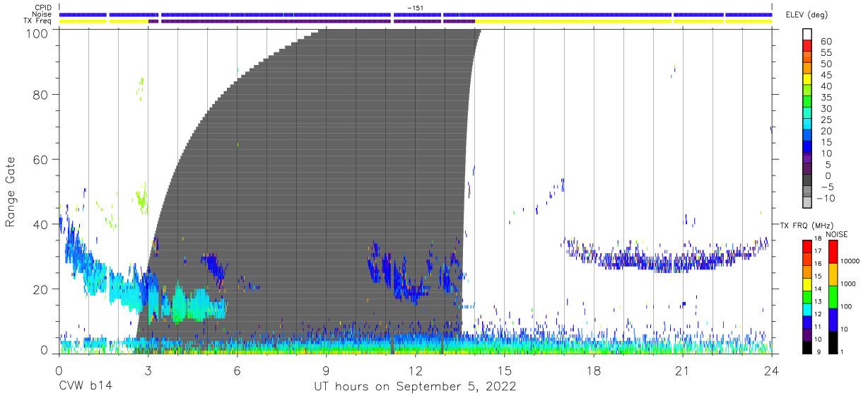Click the "Range Gate" y-axis title
The width and height of the screenshot is (868, 401).
[x=11, y=192]
